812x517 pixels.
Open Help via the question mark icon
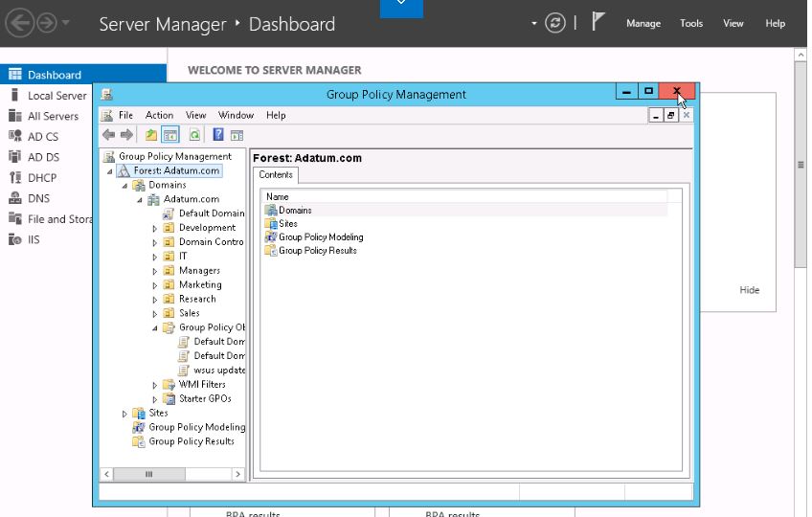coord(218,135)
